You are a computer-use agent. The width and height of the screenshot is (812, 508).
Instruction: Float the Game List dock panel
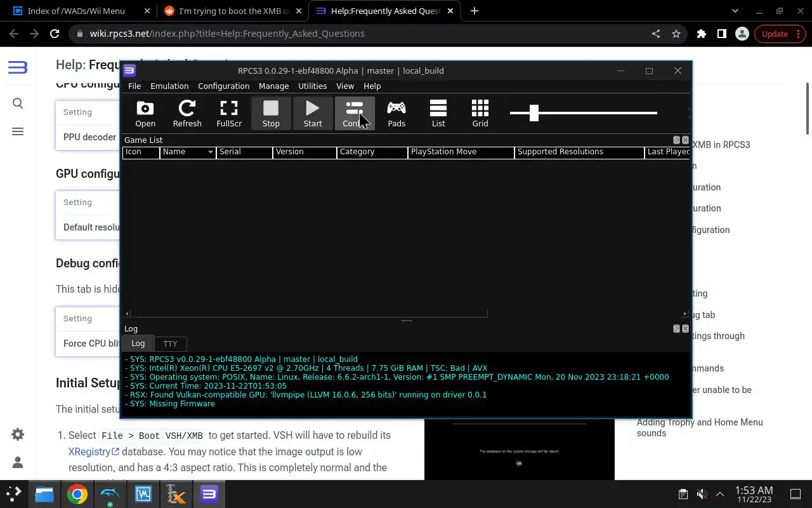tap(676, 140)
